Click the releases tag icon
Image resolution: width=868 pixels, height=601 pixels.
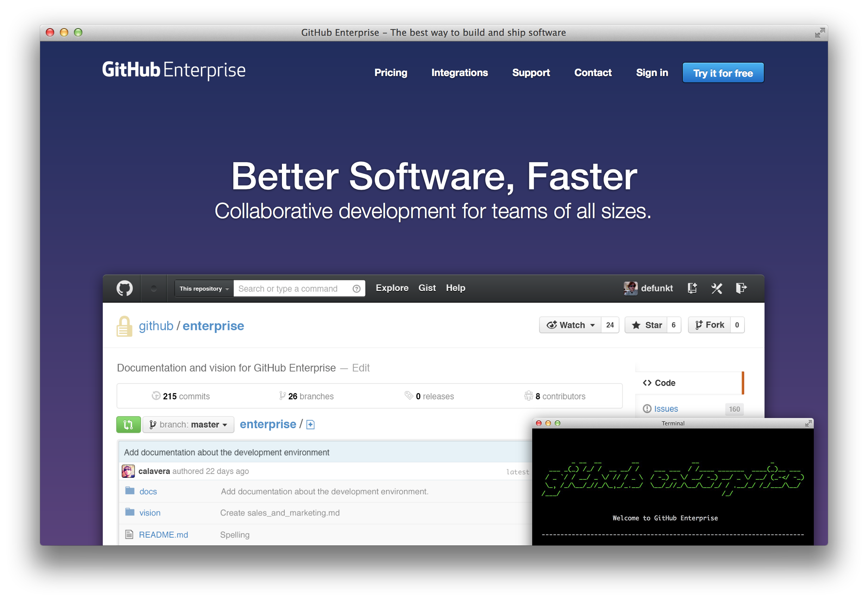pyautogui.click(x=409, y=396)
